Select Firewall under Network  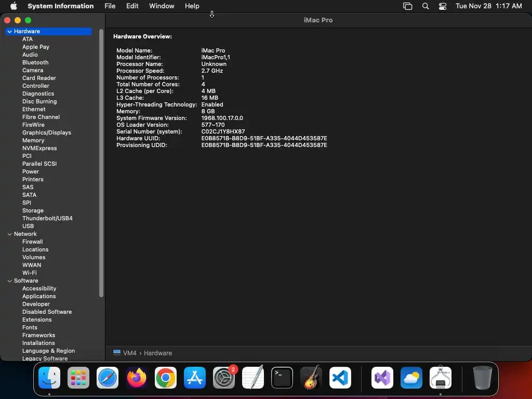coord(32,242)
